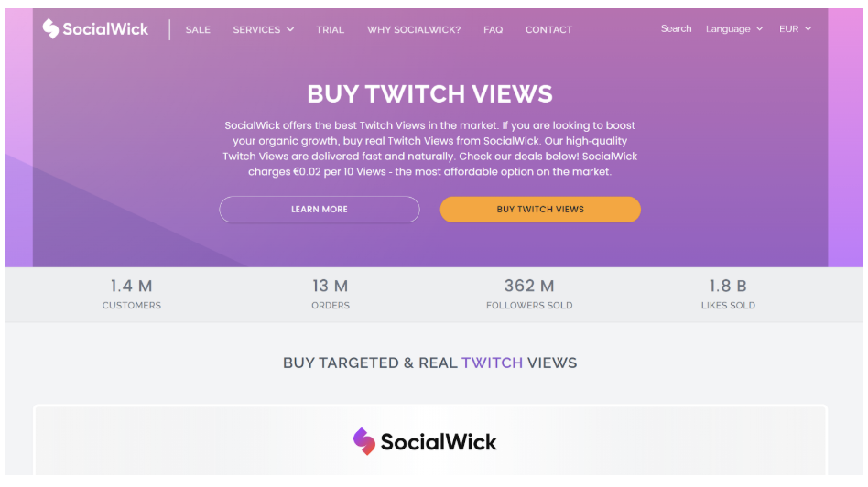This screenshot has width=868, height=487.
Task: Go to the Trial page
Action: point(330,30)
